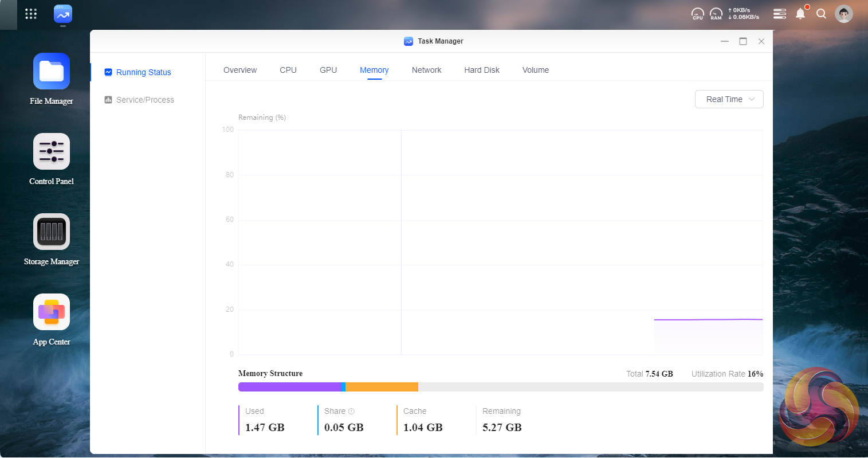Select Service/Process in the sidebar
868x458 pixels.
point(145,100)
